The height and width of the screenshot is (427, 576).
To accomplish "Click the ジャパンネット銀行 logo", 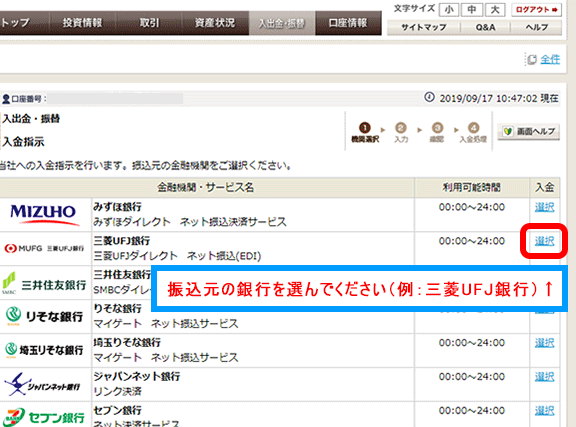I will [42, 384].
